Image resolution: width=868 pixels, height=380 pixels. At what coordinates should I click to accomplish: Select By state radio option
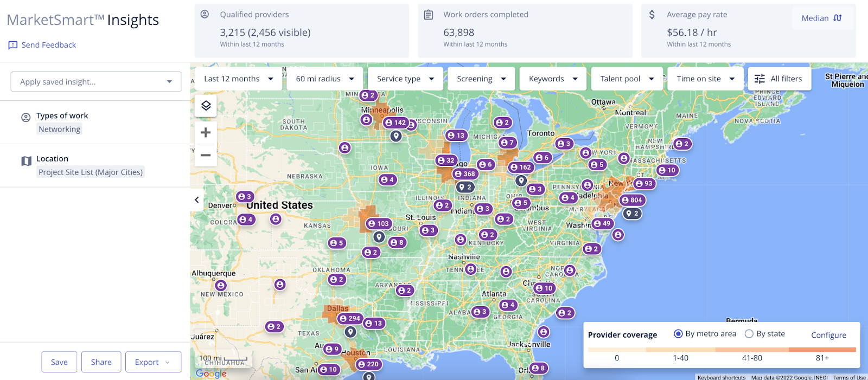[x=749, y=334]
